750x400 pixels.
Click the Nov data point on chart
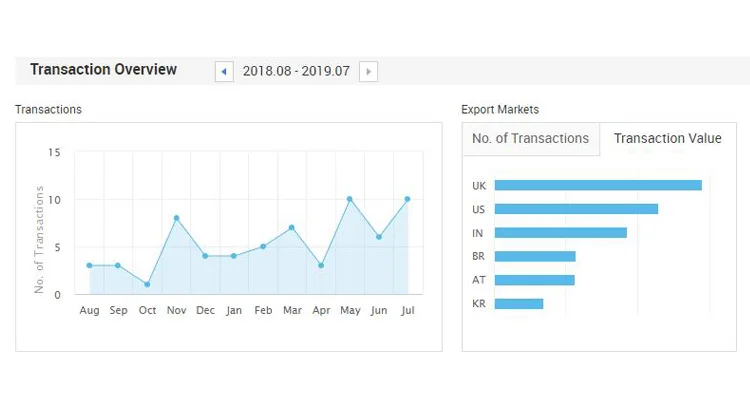(176, 218)
